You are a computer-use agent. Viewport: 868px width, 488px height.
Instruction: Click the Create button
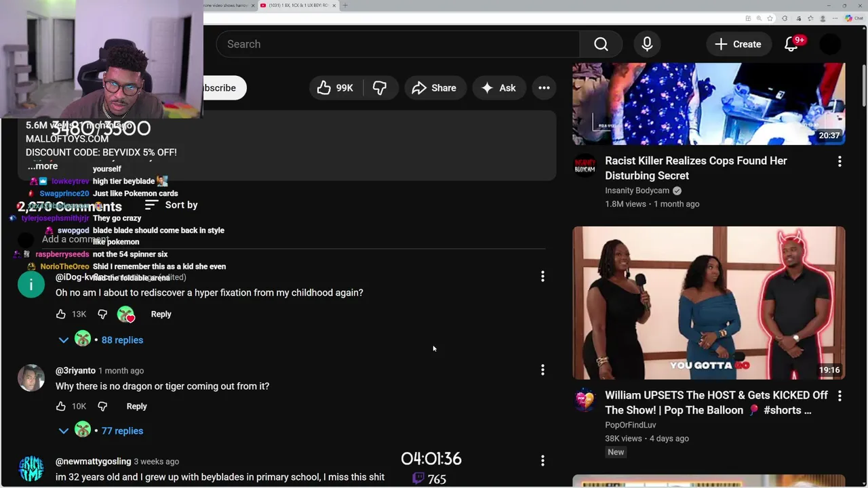[x=738, y=44]
